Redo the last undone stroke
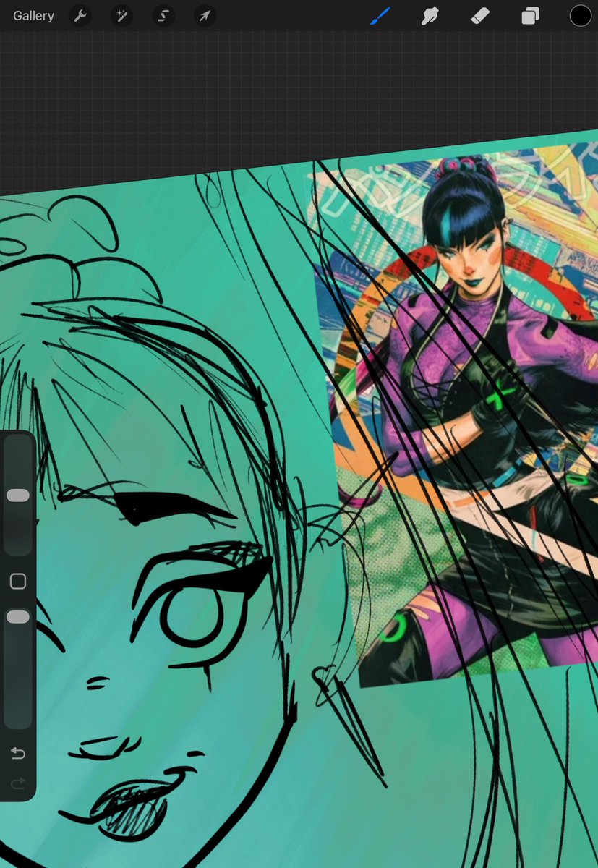The width and height of the screenshot is (598, 868). 18,783
